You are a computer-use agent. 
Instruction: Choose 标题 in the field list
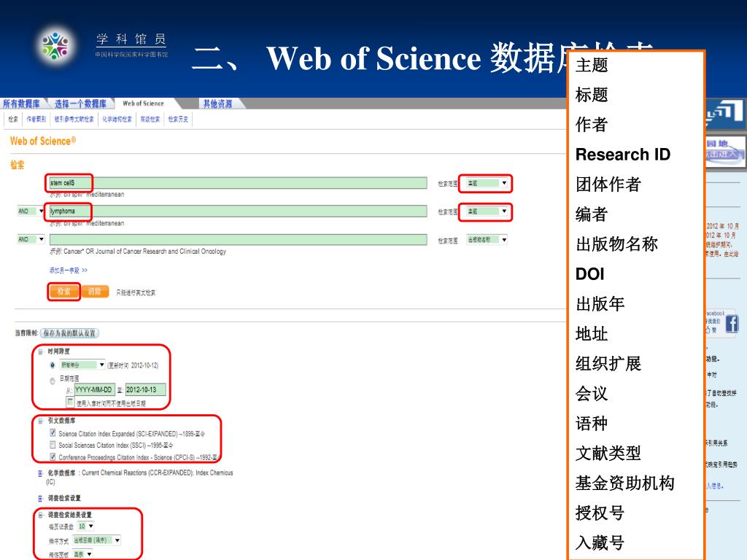click(x=592, y=95)
